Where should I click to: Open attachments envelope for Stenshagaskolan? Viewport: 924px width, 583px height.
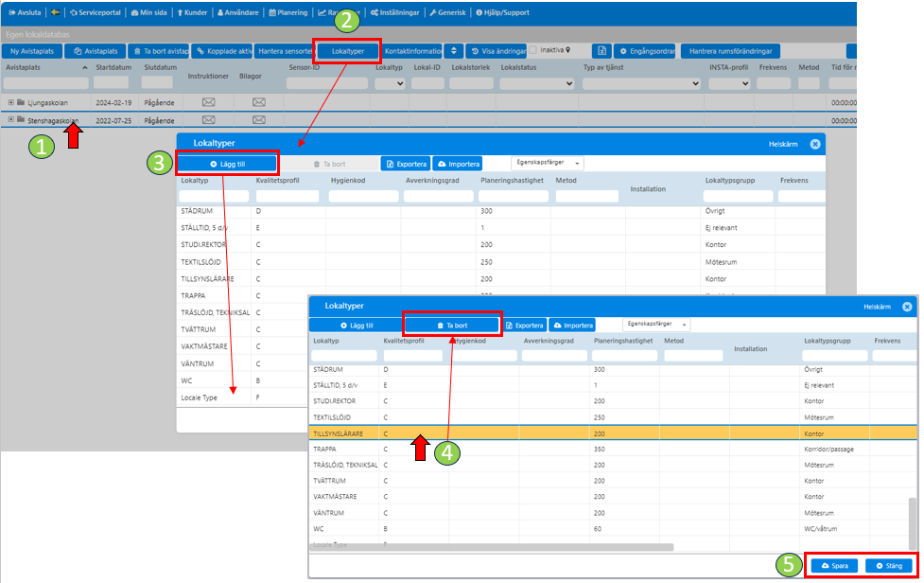pyautogui.click(x=258, y=120)
